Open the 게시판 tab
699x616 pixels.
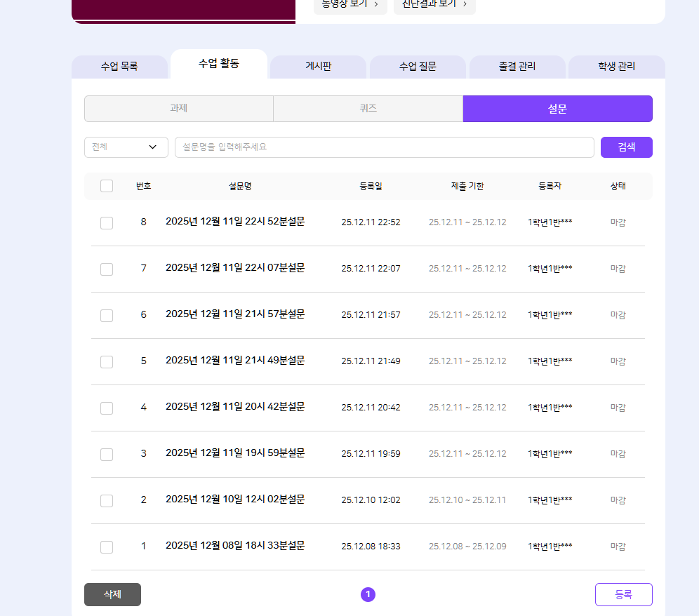pos(318,67)
